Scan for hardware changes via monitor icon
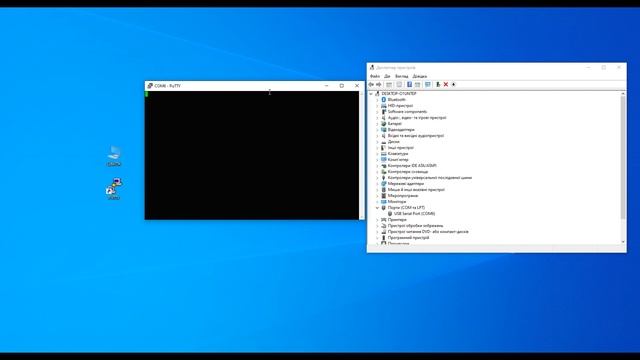This screenshot has height=360, width=640. click(x=428, y=84)
